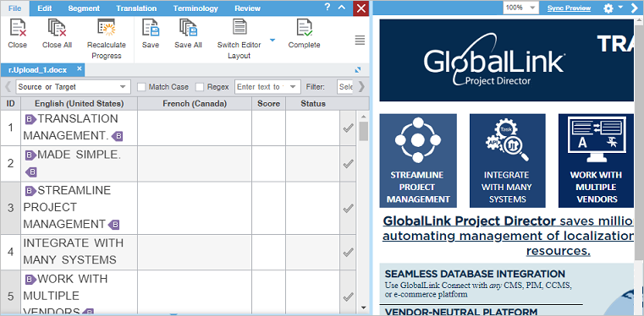Switch to the Terminology tab
This screenshot has width=644, height=316.
click(x=195, y=8)
